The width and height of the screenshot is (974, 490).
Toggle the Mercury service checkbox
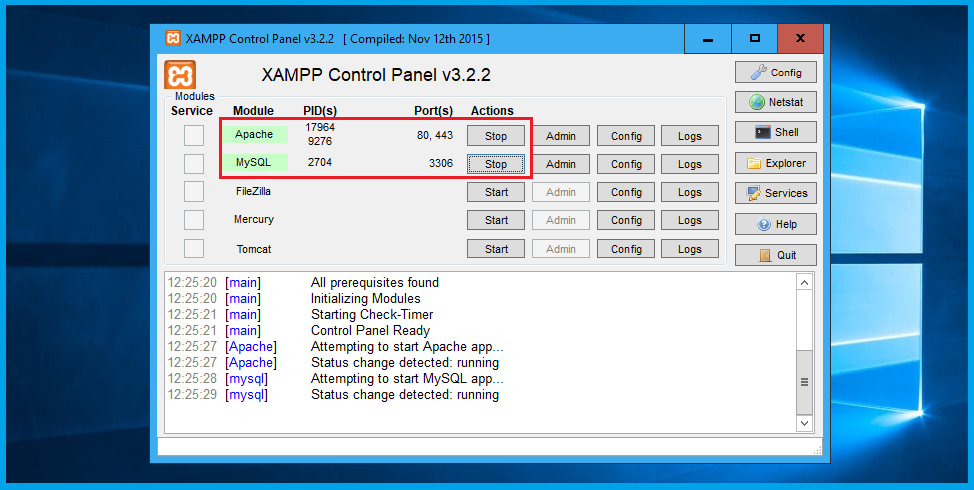click(194, 220)
